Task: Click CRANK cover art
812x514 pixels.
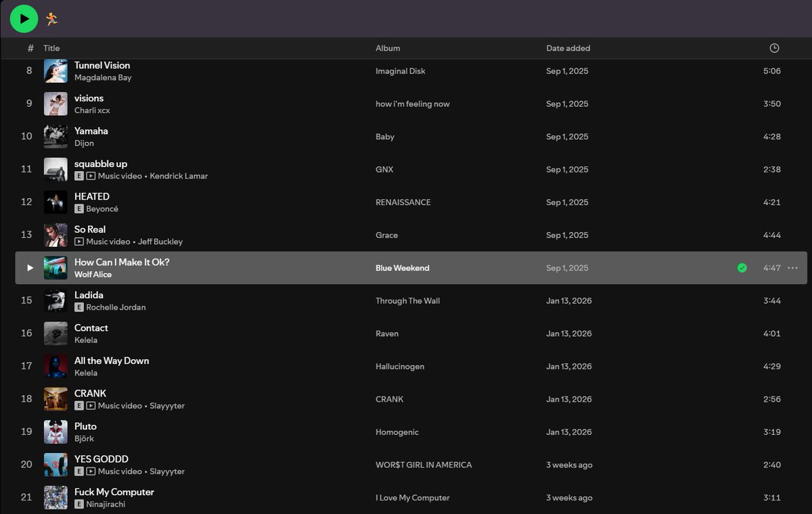Action: 55,399
